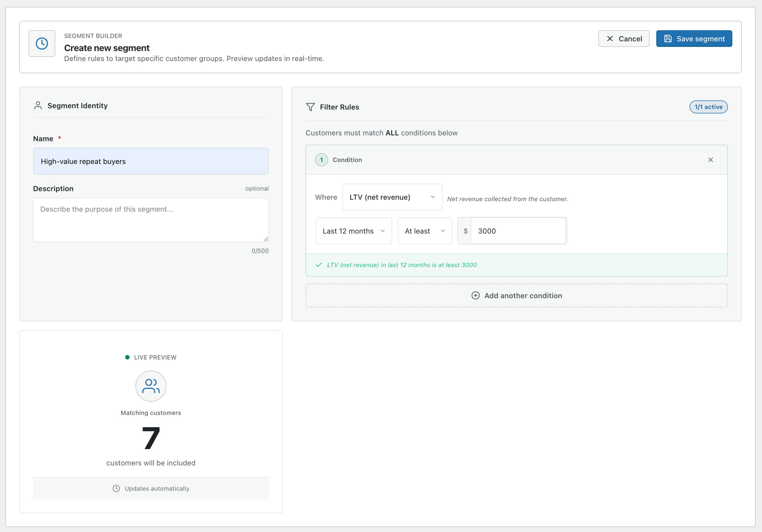Click the person icon beside Segment Identity

(x=38, y=105)
